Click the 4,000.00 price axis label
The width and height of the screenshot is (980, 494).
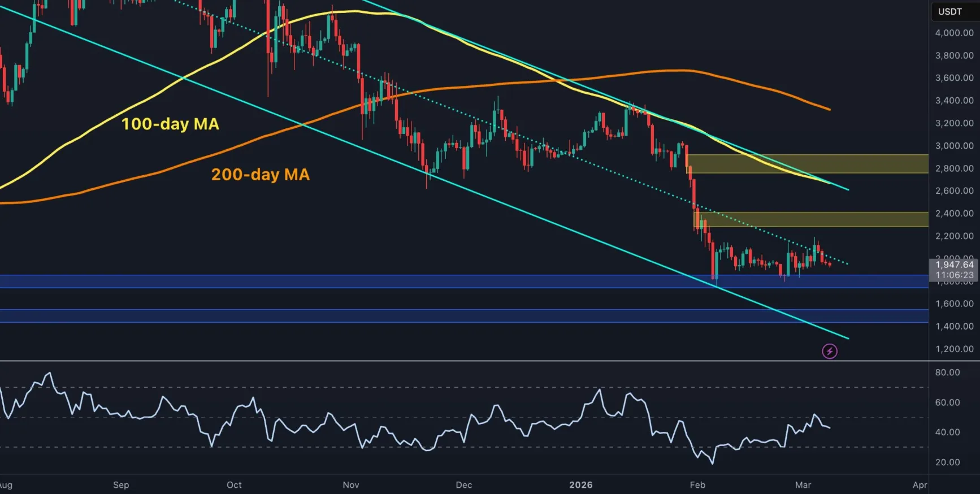coord(954,33)
